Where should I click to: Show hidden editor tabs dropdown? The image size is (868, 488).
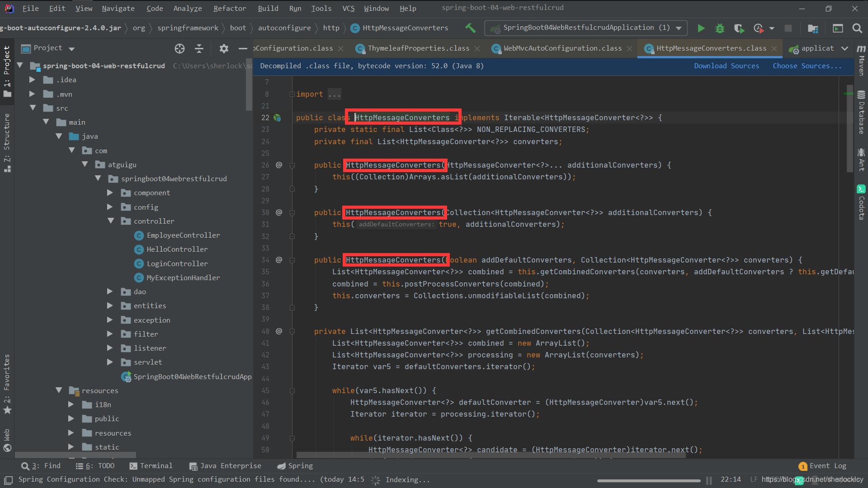coord(844,48)
